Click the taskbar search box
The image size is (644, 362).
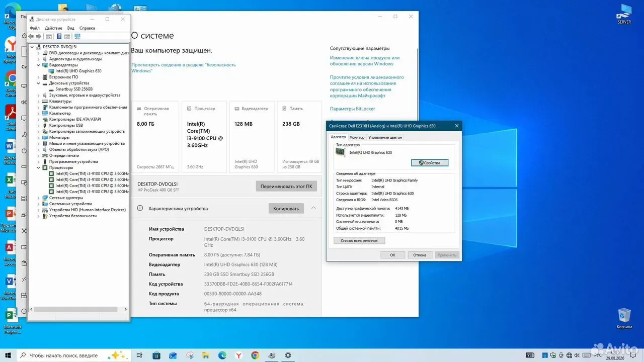(x=74, y=355)
